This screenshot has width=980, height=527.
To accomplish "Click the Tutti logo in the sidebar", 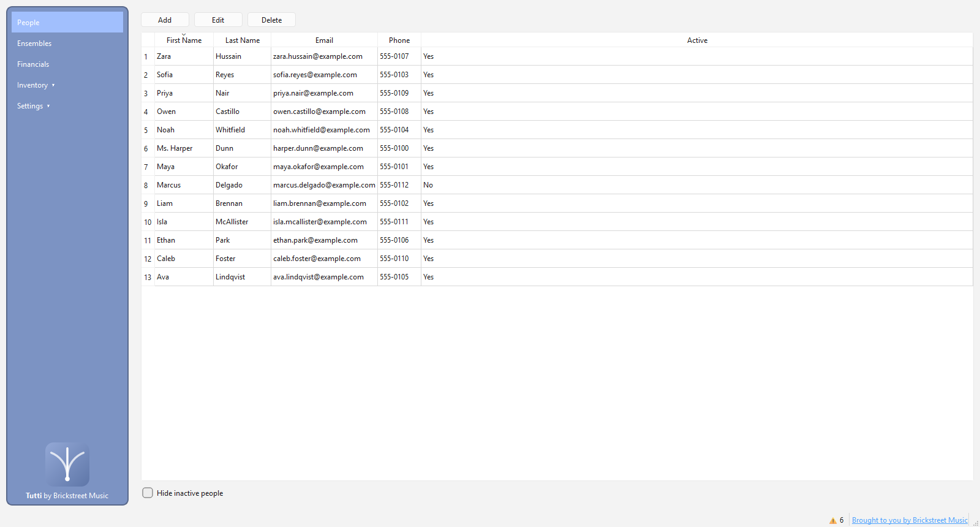I will pyautogui.click(x=67, y=464).
